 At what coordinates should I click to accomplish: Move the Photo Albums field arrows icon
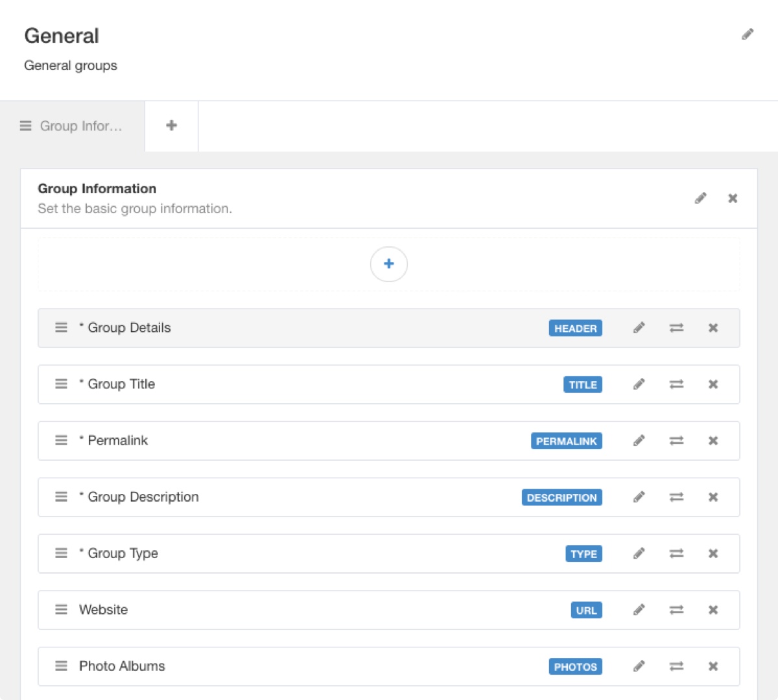[676, 666]
